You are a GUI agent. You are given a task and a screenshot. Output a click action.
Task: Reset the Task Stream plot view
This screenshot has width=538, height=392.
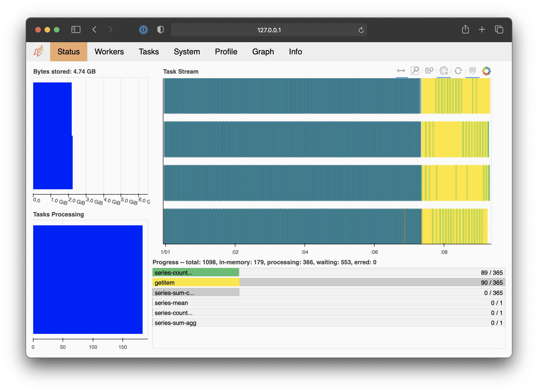[459, 71]
